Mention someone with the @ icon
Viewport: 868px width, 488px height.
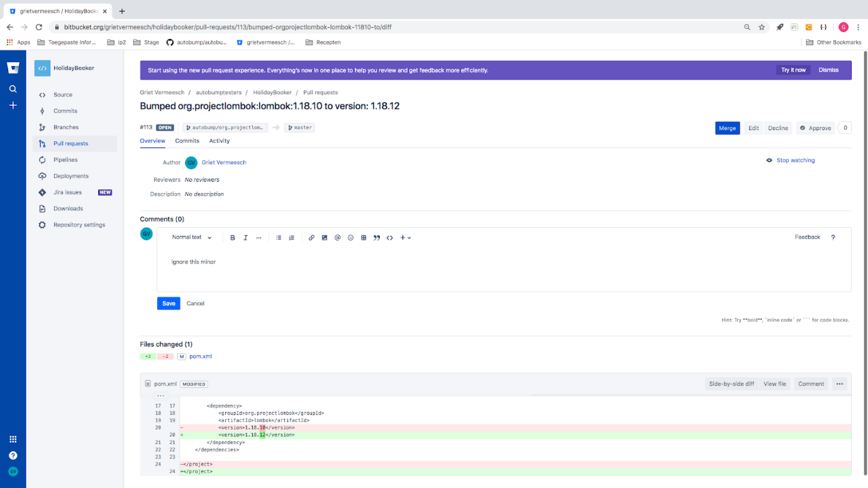[x=338, y=238]
